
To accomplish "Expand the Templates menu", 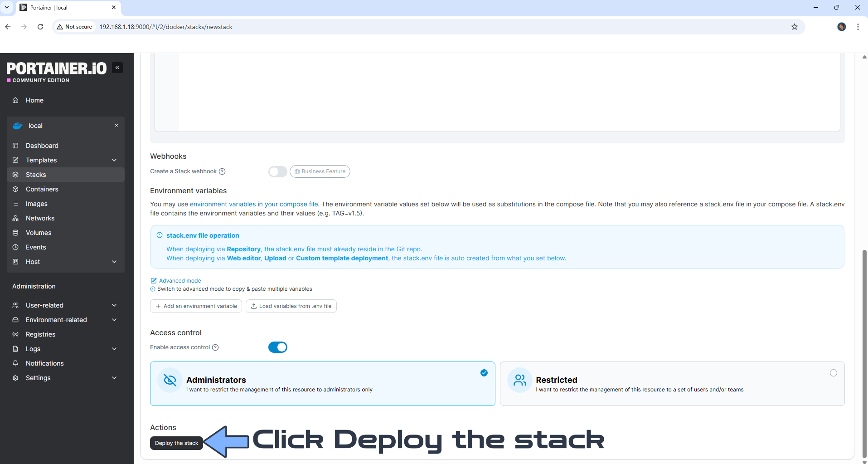I will coord(41,160).
